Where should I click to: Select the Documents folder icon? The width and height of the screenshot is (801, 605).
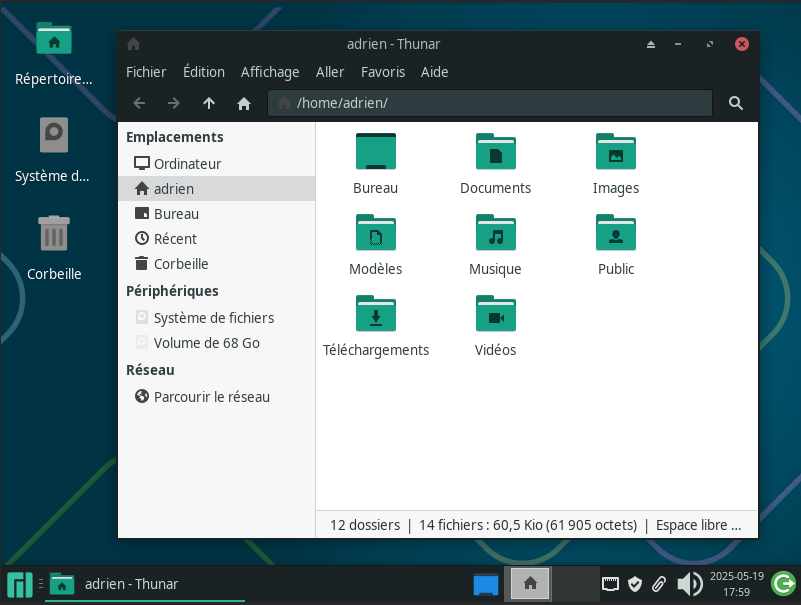[496, 151]
